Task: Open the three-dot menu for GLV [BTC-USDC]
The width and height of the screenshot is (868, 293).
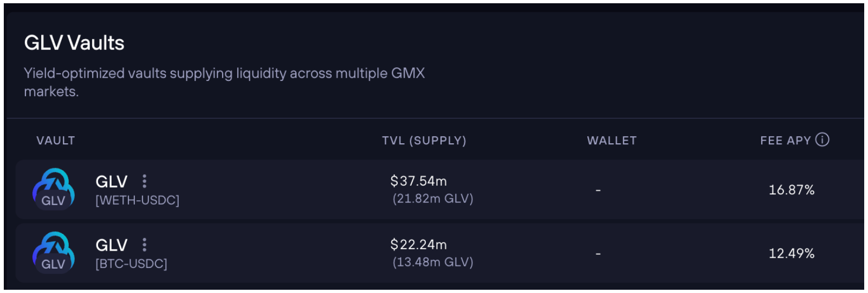Action: coord(144,245)
